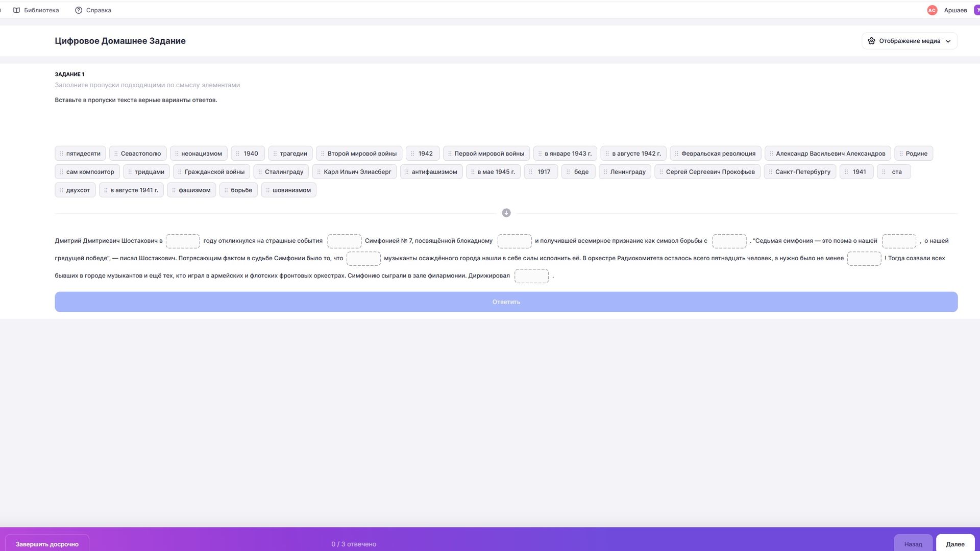Choose the 'Второй мировой войны' chip
Viewport: 980px width, 551px height.
(359, 154)
